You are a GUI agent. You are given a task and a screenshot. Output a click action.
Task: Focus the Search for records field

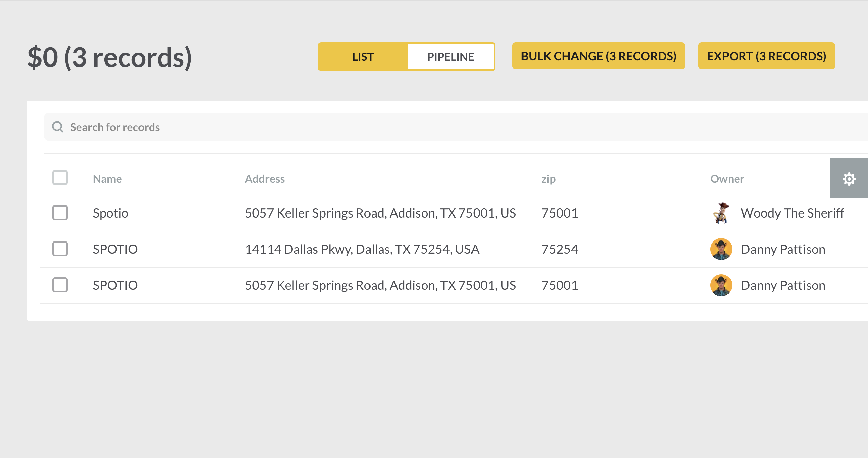(456, 127)
